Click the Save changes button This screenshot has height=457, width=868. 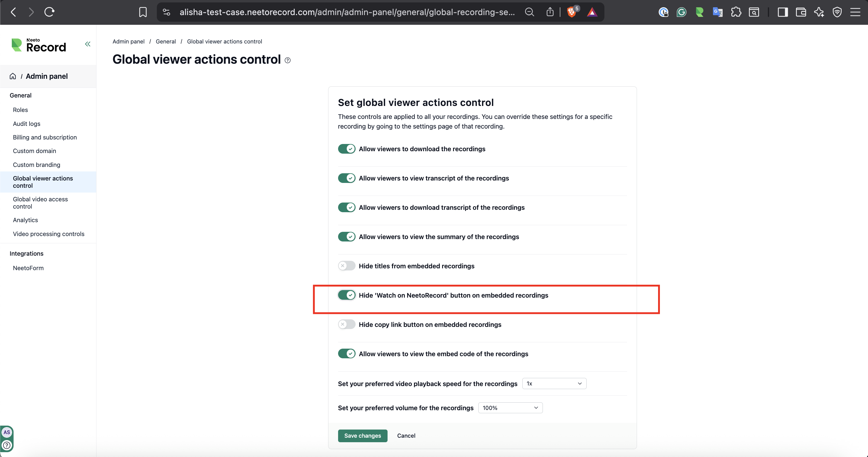363,436
